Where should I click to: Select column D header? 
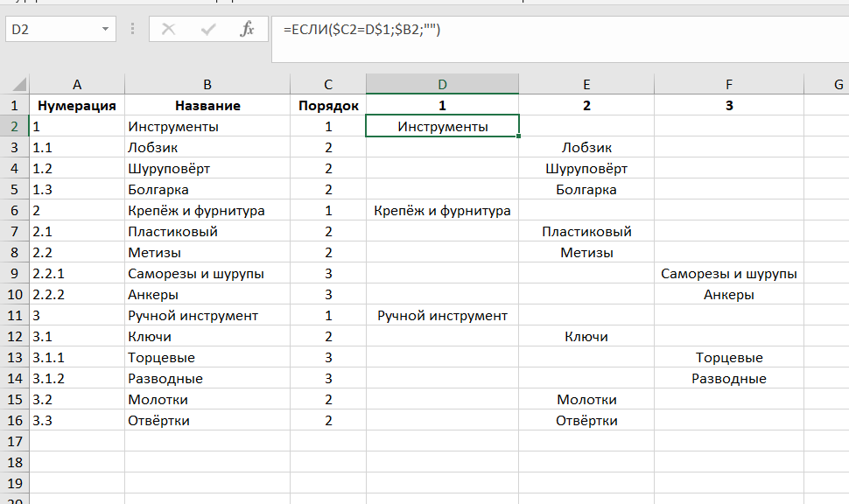coord(442,85)
